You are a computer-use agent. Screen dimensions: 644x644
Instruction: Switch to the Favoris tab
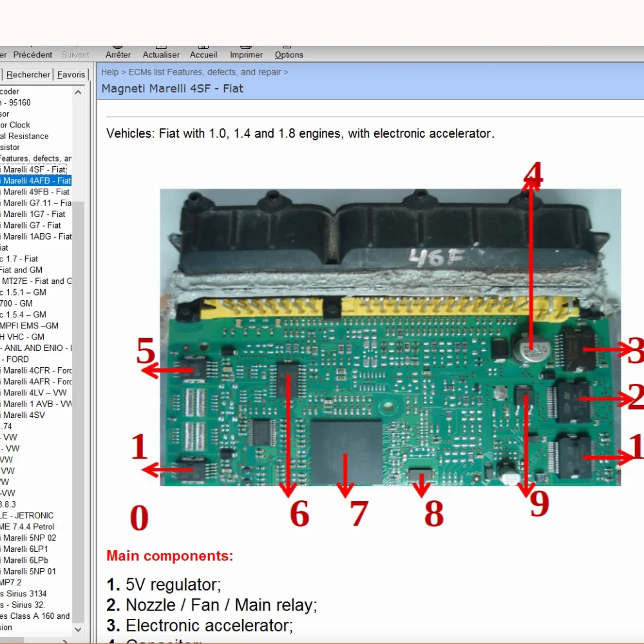pyautogui.click(x=71, y=75)
